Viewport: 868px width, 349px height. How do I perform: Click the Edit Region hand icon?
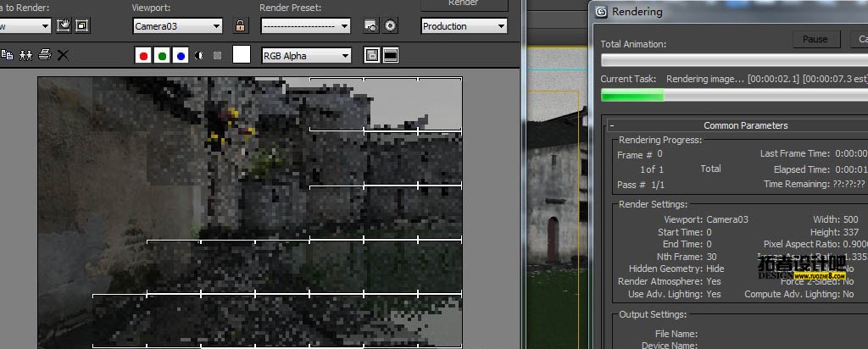[64, 25]
